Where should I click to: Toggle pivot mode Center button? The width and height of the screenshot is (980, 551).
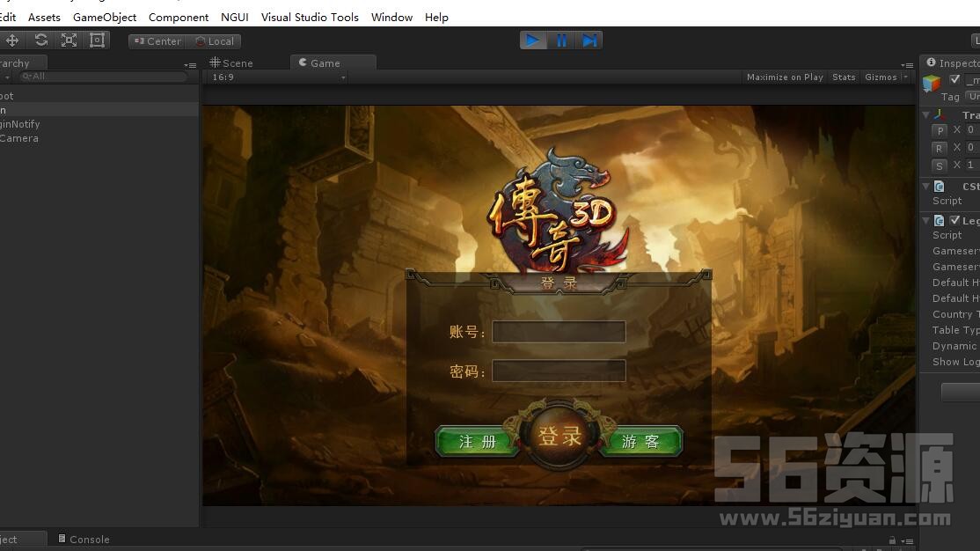(x=156, y=41)
